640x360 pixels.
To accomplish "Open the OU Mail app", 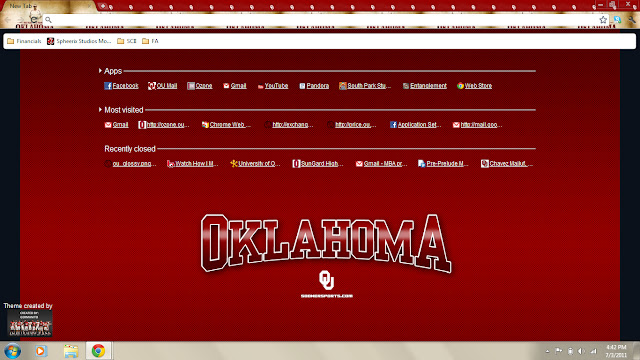I will (x=162, y=86).
